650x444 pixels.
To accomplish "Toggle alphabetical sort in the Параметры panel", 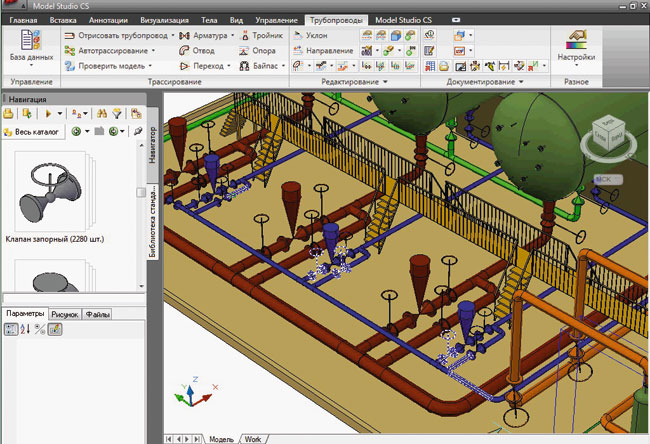I will tap(26, 330).
